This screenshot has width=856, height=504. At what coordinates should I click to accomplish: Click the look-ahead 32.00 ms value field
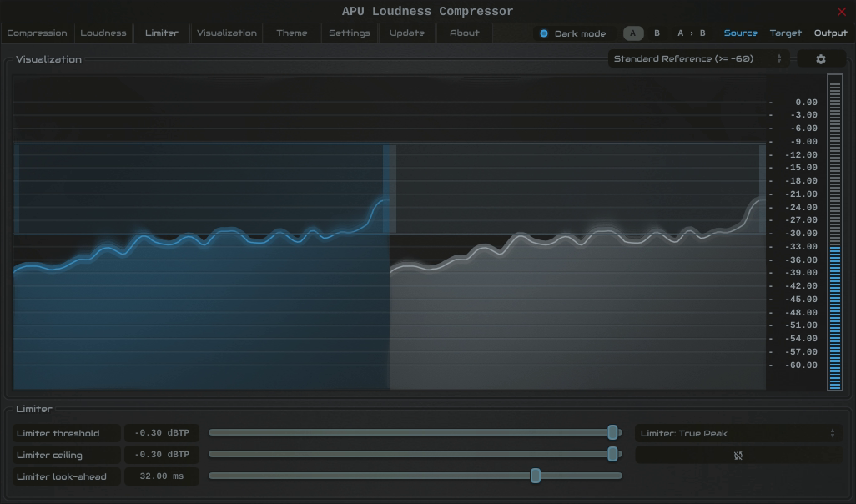tap(162, 476)
